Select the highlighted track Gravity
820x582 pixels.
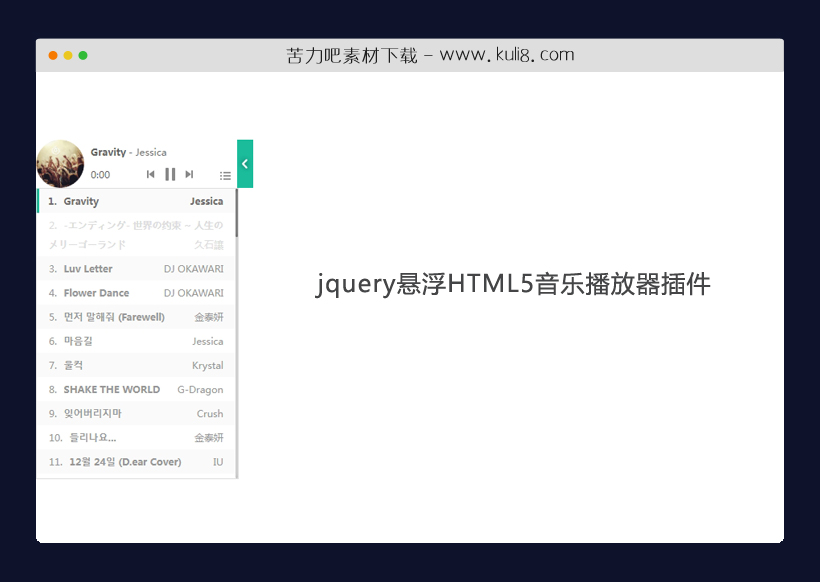[136, 200]
